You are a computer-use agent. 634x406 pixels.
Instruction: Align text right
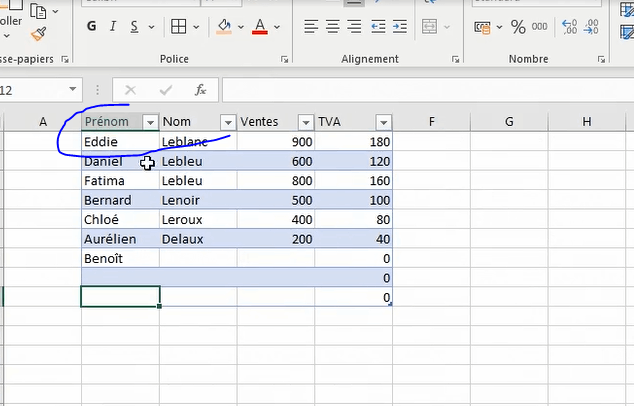pos(355,27)
